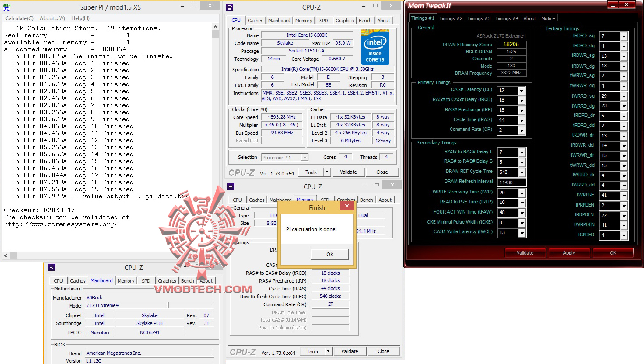The image size is (644, 364).
Task: Select About tab in Memory CPU-Z window
Action: pyautogui.click(x=385, y=200)
